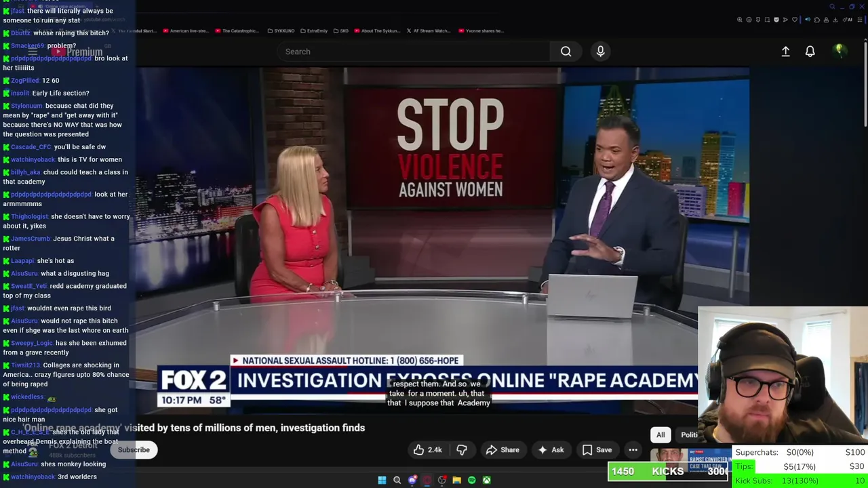The height and width of the screenshot is (488, 868).
Task: Click chat username Tiwsit213
Action: 26,365
